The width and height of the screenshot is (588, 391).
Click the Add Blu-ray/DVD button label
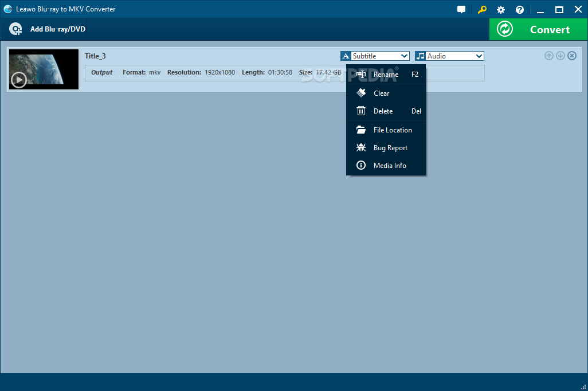click(58, 29)
